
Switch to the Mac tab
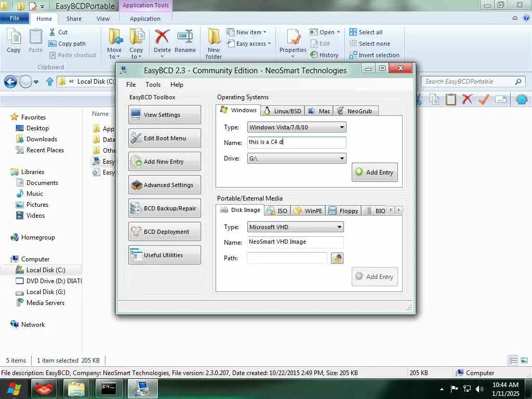319,111
